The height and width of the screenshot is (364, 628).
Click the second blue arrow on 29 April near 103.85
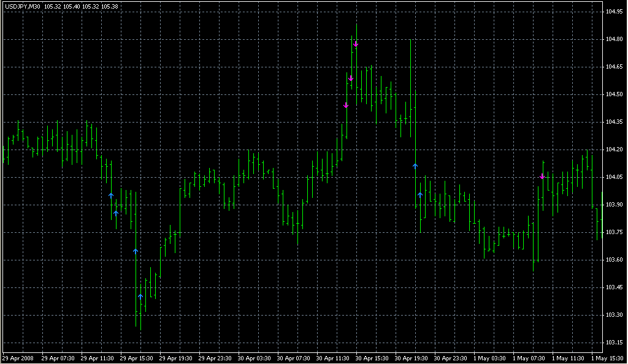coord(116,213)
